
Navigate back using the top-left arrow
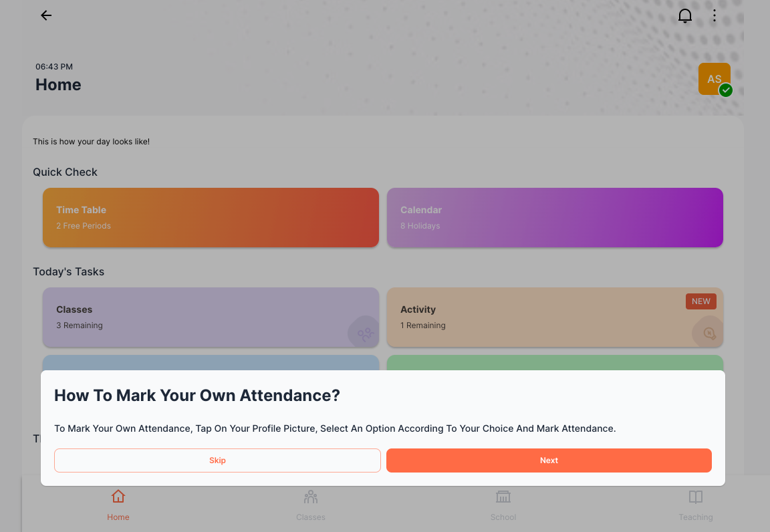pyautogui.click(x=45, y=15)
